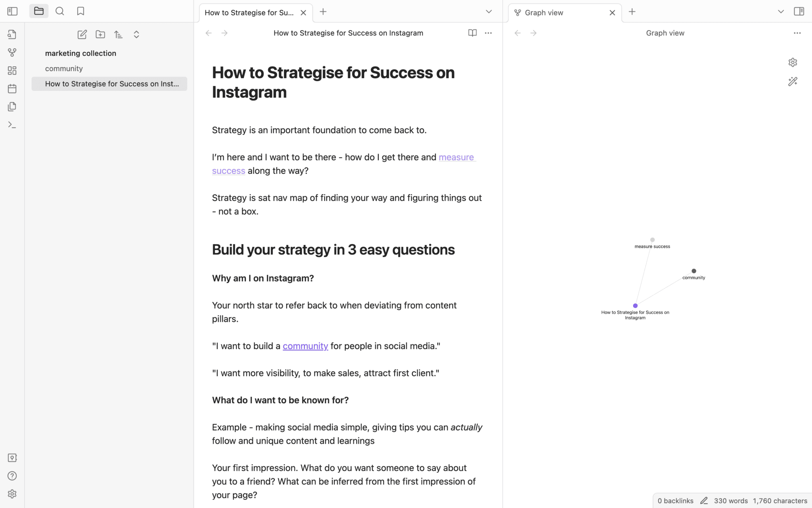The image size is (812, 508).
Task: Open graph view from the left ribbon
Action: [12, 52]
